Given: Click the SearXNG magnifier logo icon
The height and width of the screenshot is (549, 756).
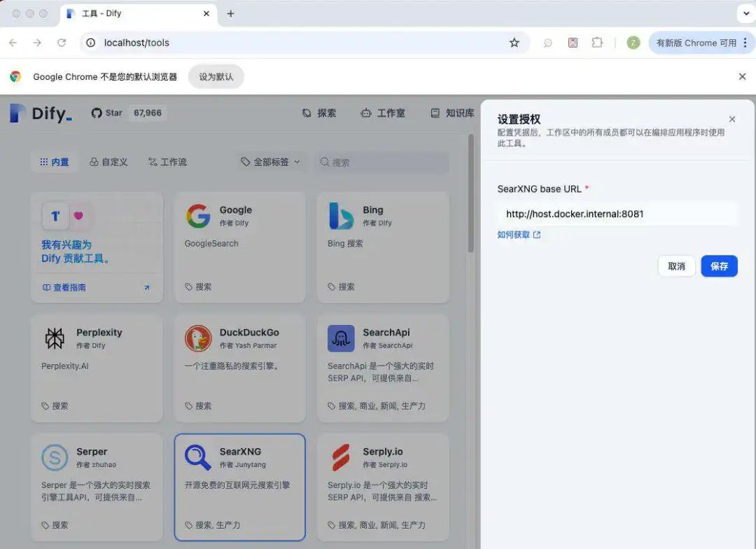Looking at the screenshot, I should point(198,457).
